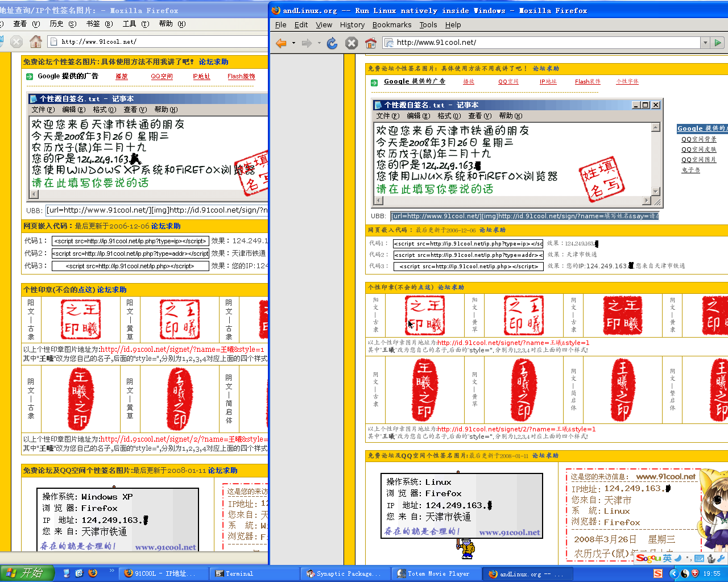Click the selected UBB code field in andLinux Firefox

point(524,216)
